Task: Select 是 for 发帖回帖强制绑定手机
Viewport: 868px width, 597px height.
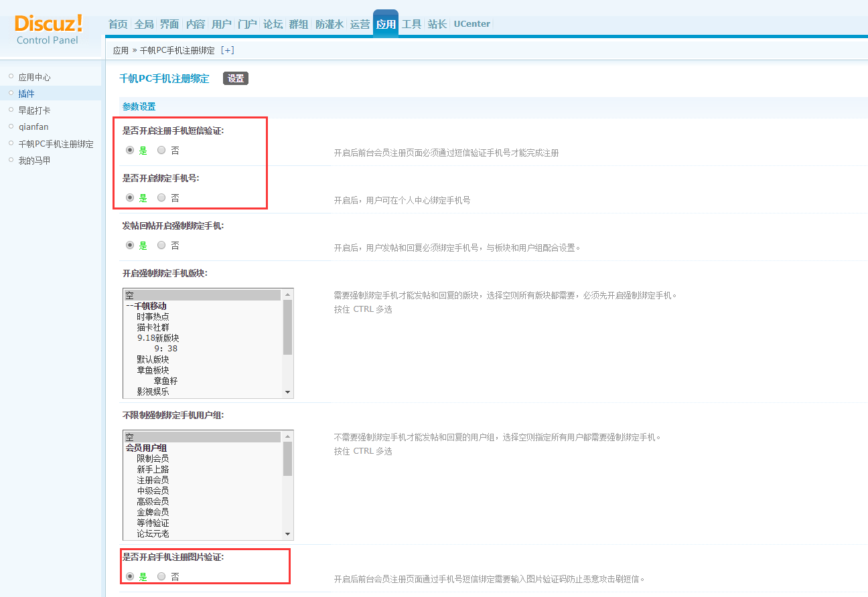Action: [130, 245]
